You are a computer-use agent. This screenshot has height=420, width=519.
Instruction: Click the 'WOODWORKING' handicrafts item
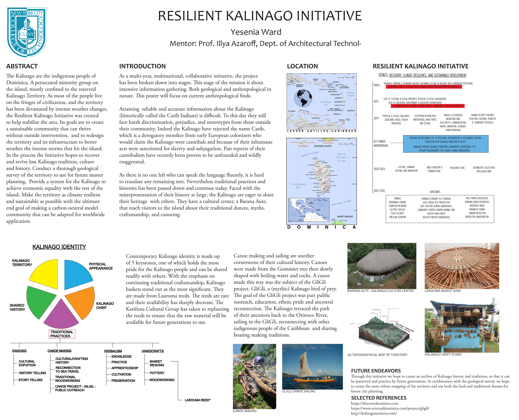(162, 380)
